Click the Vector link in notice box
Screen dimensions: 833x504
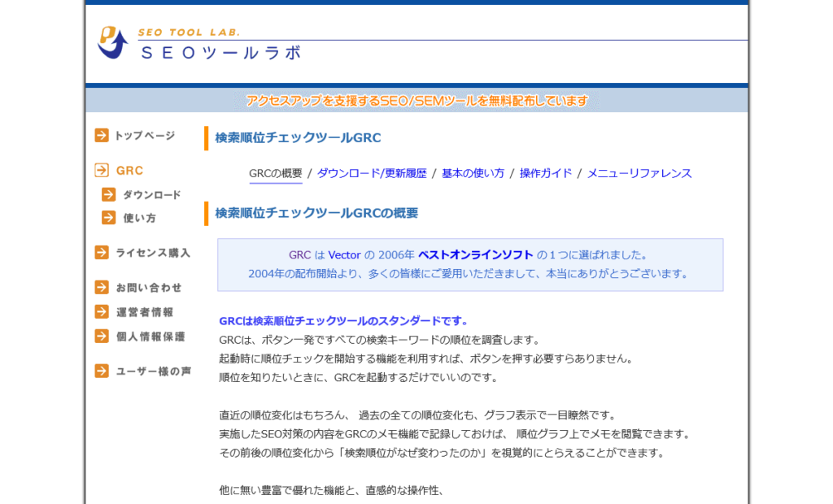click(x=344, y=255)
